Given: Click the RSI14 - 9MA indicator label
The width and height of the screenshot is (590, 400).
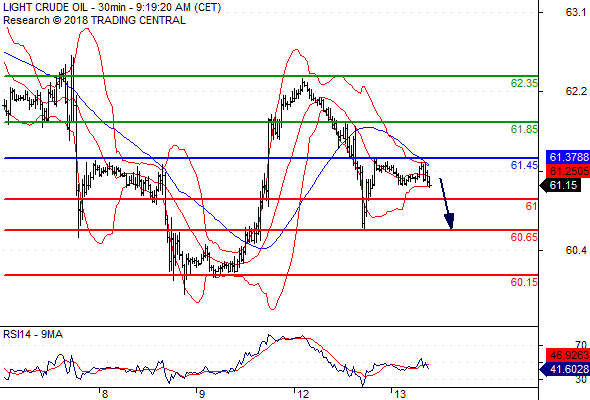Looking at the screenshot, I should click(x=33, y=334).
